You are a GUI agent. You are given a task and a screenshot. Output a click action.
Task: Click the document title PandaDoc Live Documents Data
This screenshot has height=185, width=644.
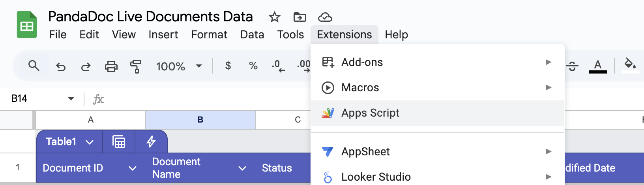(150, 17)
